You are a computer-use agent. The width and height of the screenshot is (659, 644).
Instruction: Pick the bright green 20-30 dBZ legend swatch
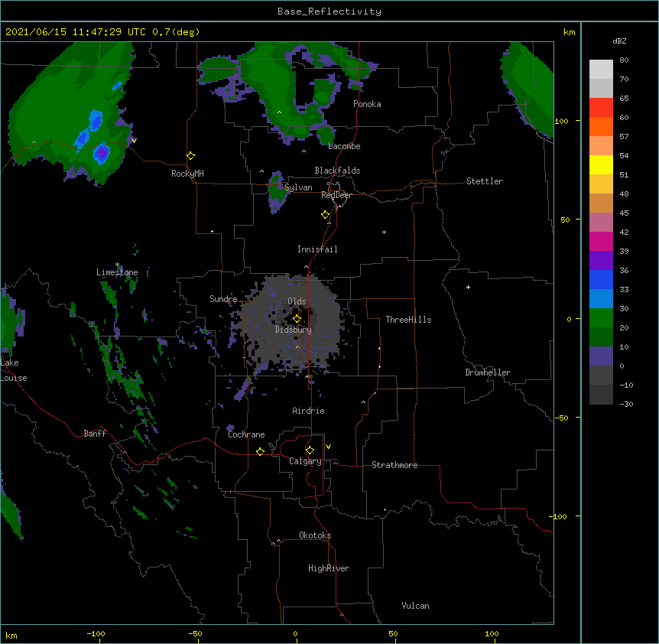pyautogui.click(x=601, y=318)
